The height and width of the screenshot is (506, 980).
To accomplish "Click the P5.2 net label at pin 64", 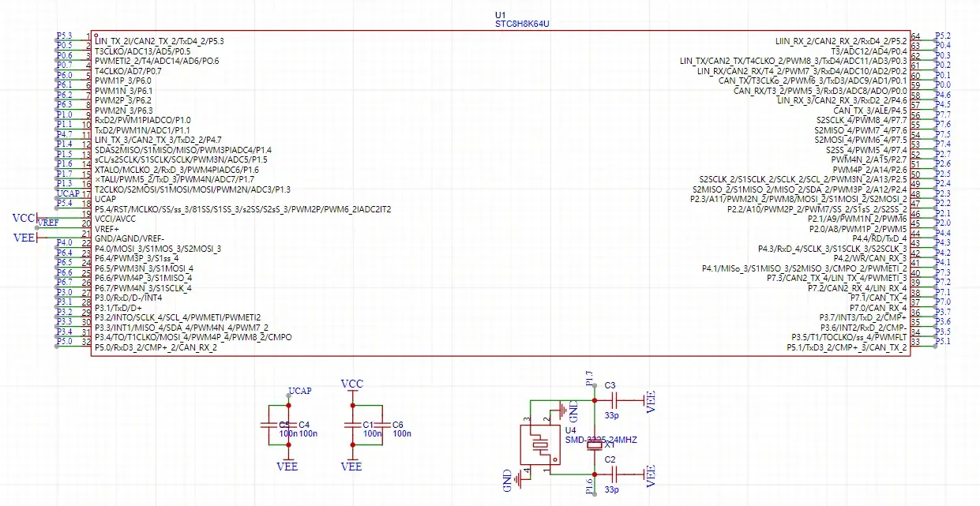I will pyautogui.click(x=943, y=36).
